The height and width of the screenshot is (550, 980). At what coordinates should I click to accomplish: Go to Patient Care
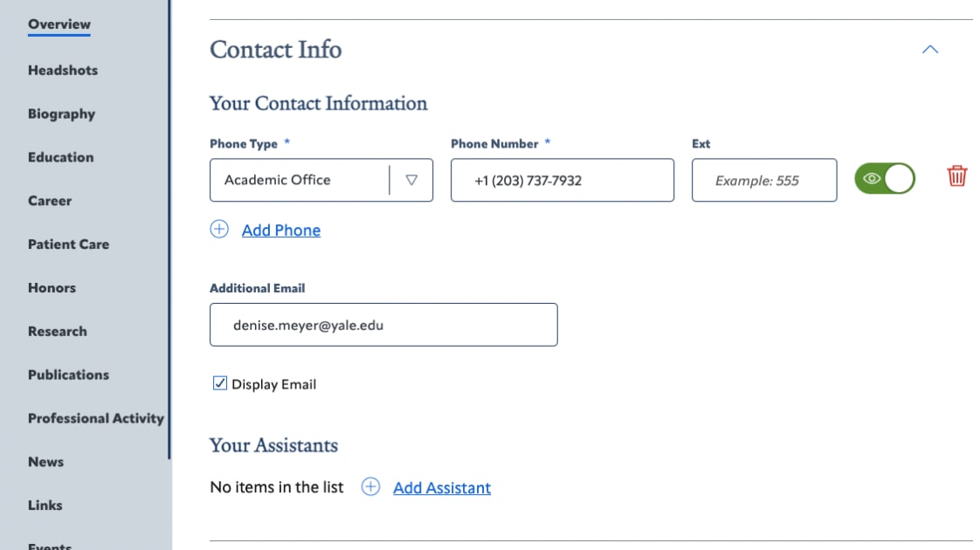[68, 244]
